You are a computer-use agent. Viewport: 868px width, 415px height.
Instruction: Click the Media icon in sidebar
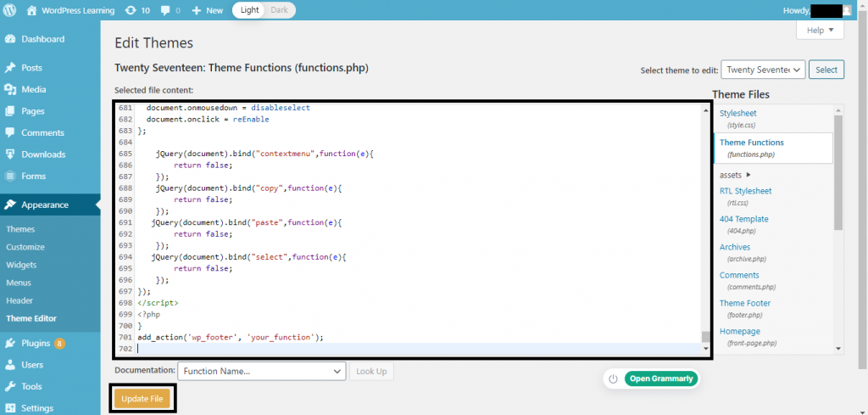pyautogui.click(x=10, y=89)
